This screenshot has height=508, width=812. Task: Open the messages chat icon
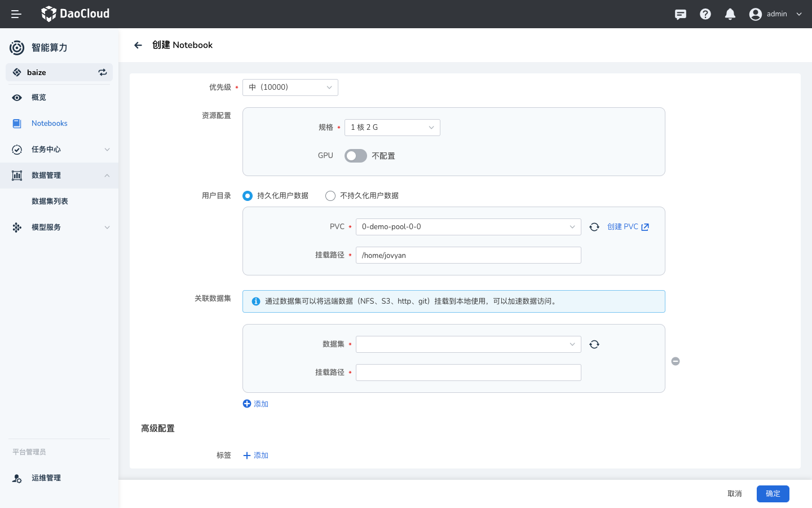point(681,14)
